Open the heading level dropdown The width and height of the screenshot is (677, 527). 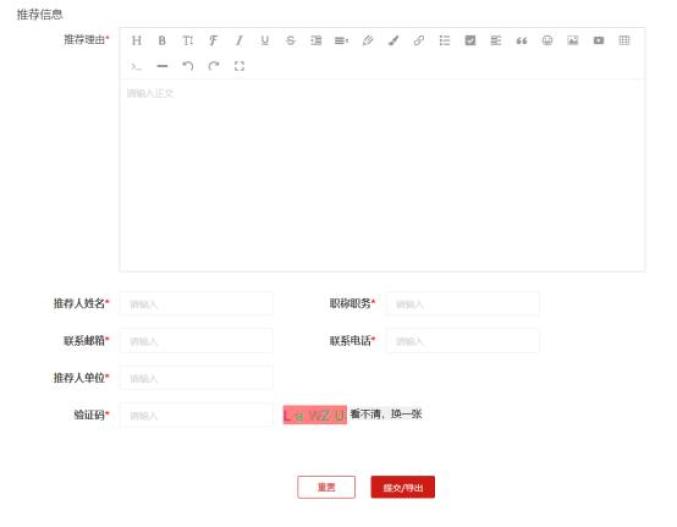[137, 41]
